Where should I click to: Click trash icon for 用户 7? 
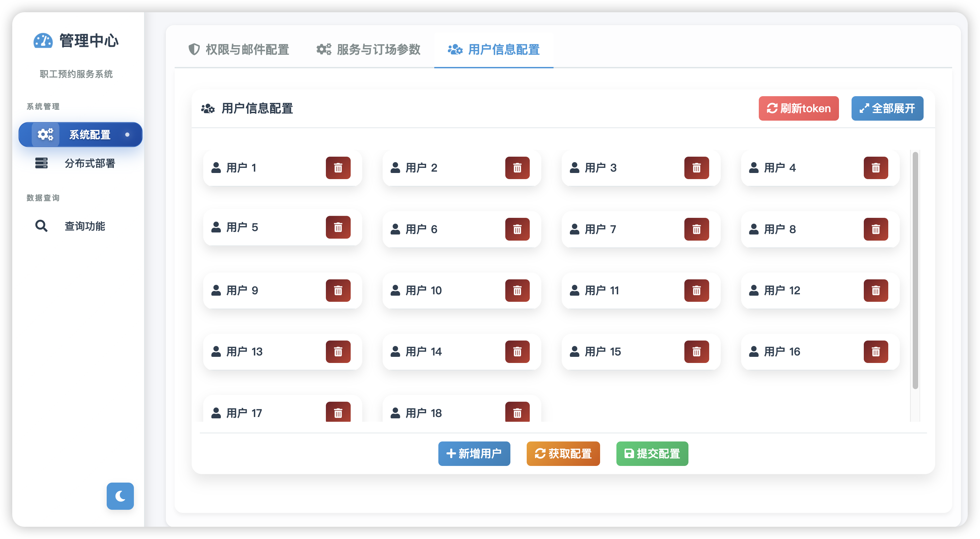coord(696,229)
